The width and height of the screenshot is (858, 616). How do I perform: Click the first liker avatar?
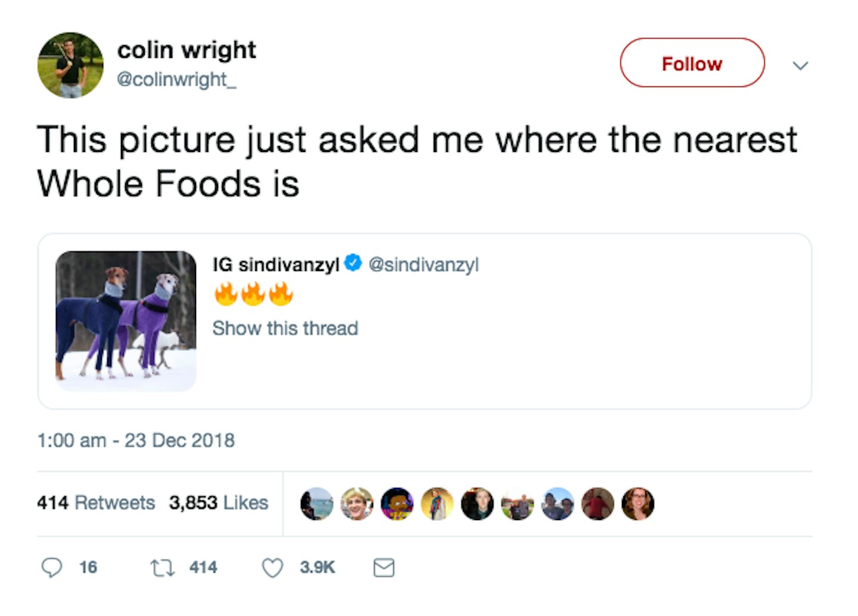point(316,504)
